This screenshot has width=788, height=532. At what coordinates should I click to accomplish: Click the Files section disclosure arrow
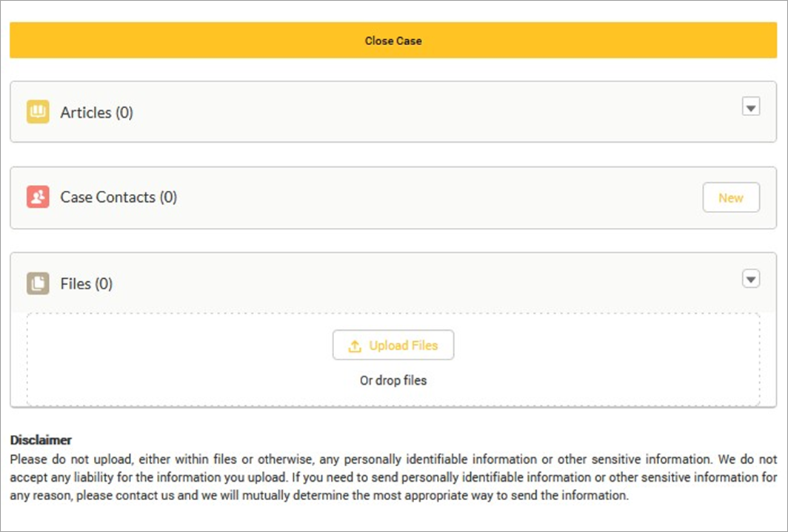[x=751, y=278]
